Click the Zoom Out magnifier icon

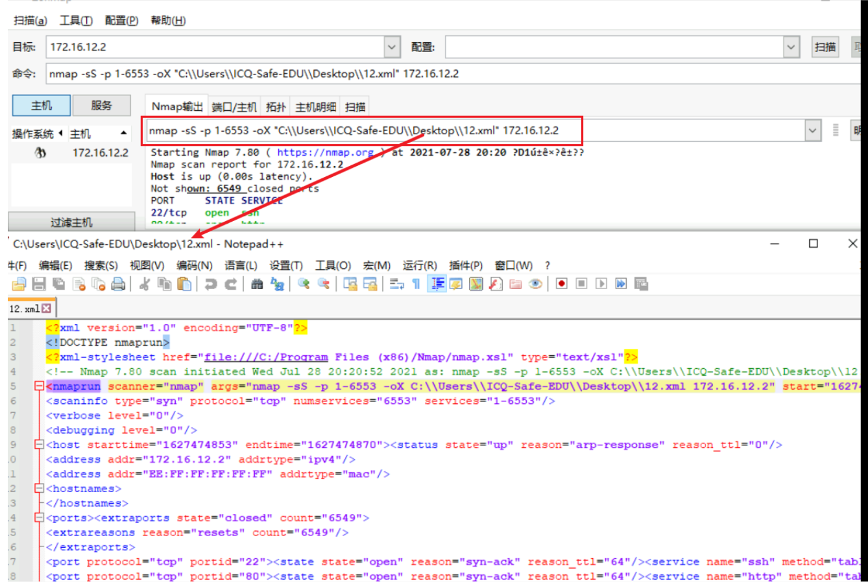click(x=323, y=284)
